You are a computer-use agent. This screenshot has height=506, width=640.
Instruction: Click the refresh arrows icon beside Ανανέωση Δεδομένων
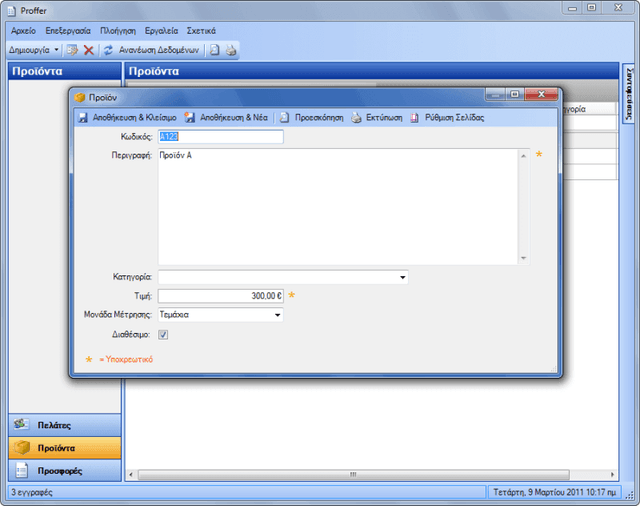pyautogui.click(x=108, y=50)
